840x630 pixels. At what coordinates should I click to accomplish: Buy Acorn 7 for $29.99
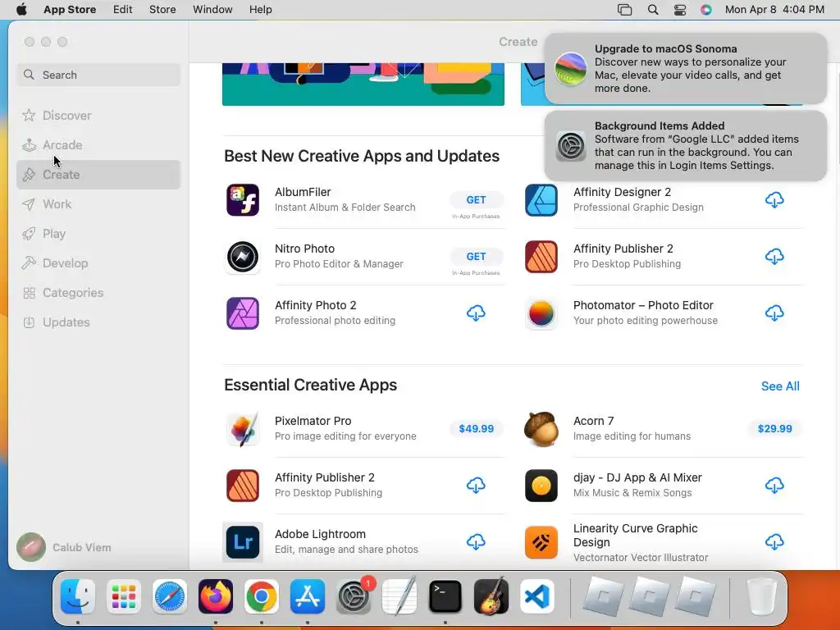coord(774,428)
